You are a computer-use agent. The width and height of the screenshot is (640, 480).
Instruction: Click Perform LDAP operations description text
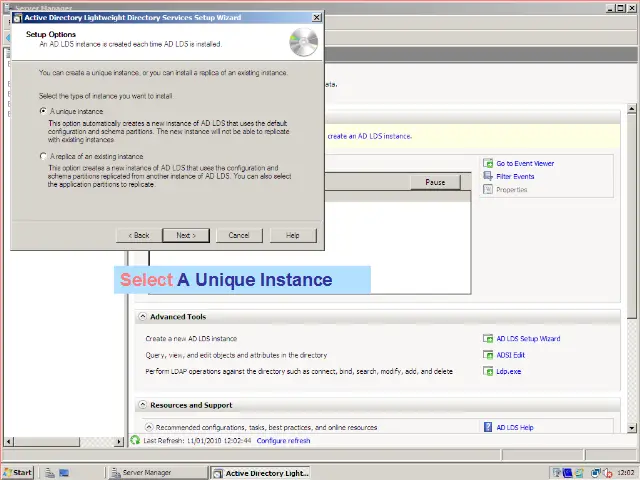[299, 371]
